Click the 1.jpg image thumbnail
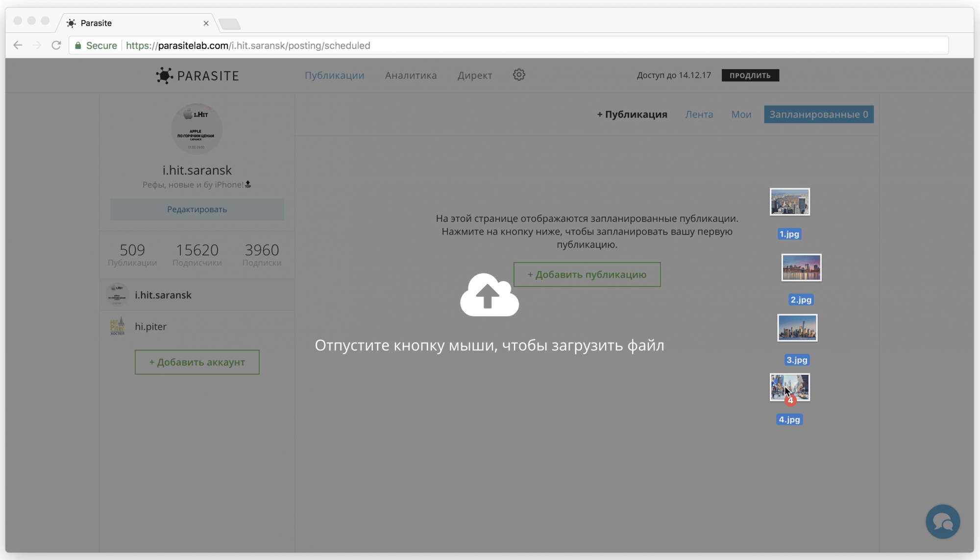This screenshot has width=980, height=560. (789, 202)
